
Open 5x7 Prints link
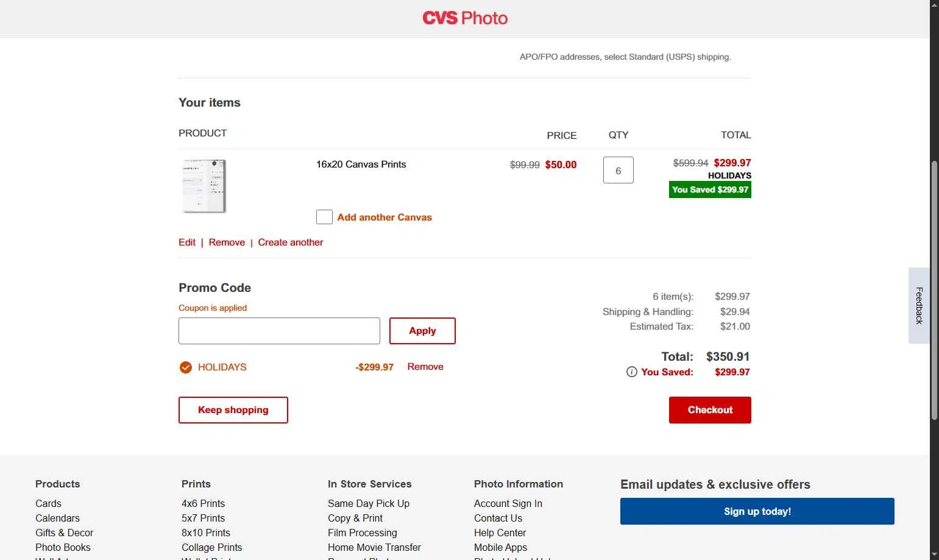[203, 519]
